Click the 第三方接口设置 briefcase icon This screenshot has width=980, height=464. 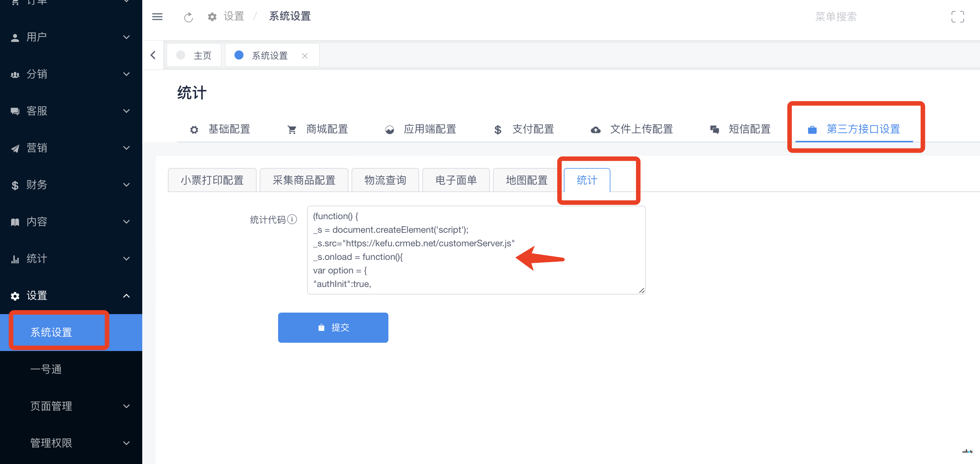click(x=812, y=130)
